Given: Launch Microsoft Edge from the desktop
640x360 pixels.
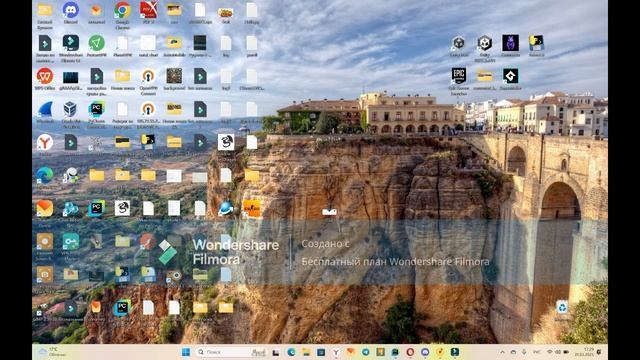Looking at the screenshot, I should 45,176.
